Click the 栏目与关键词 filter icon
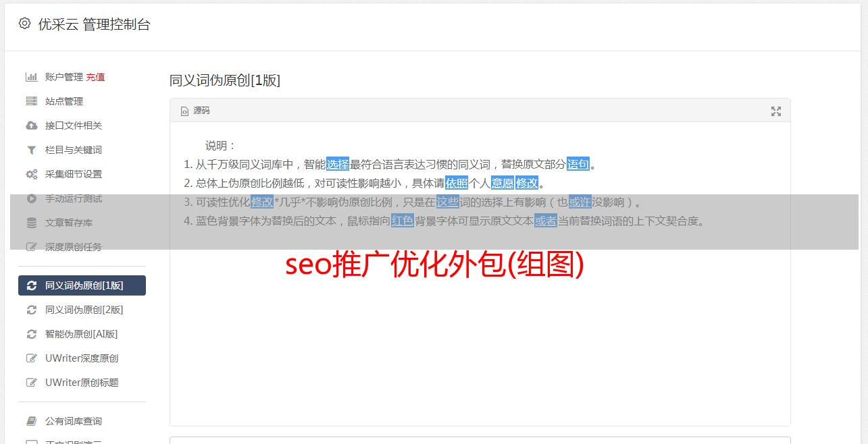The height and width of the screenshot is (444, 868). [31, 150]
